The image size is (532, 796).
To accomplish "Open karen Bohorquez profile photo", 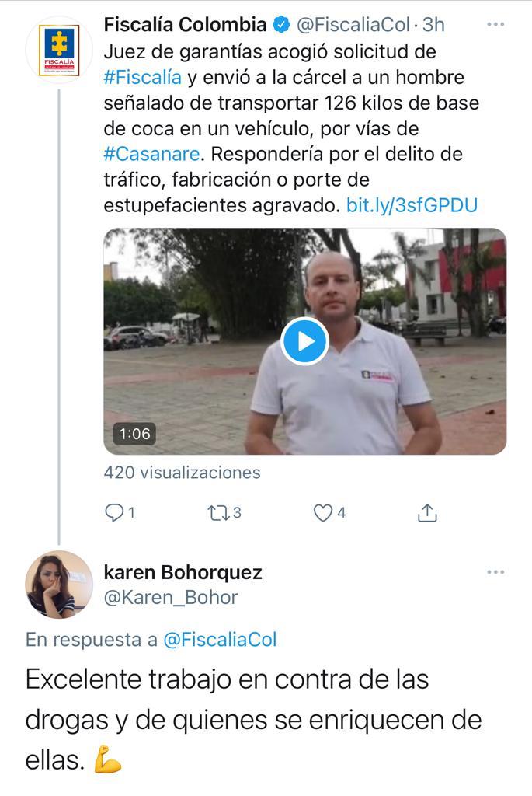I will [x=59, y=585].
